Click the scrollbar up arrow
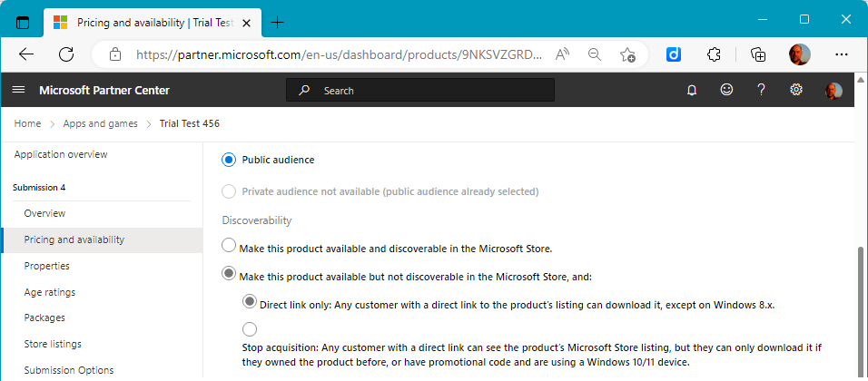The image size is (868, 381). 862,79
